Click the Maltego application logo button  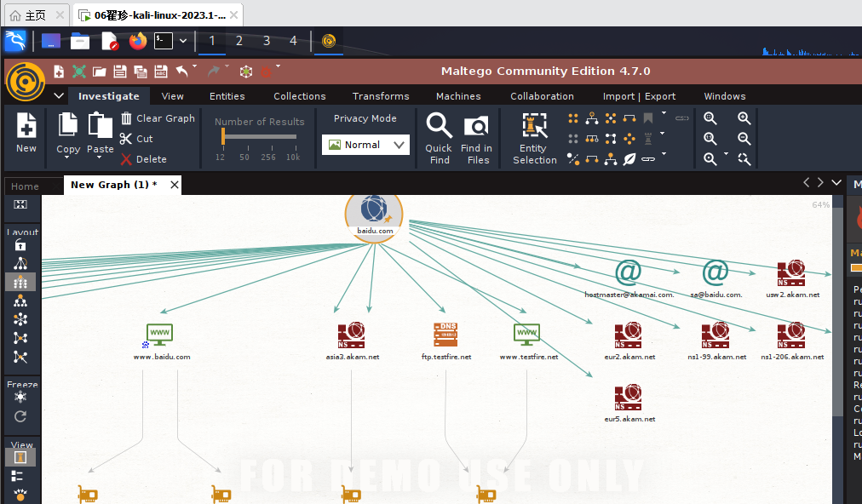pyautogui.click(x=25, y=82)
